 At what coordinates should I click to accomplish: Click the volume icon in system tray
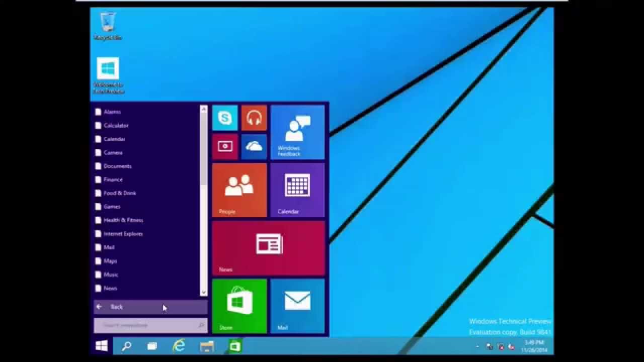coord(512,346)
